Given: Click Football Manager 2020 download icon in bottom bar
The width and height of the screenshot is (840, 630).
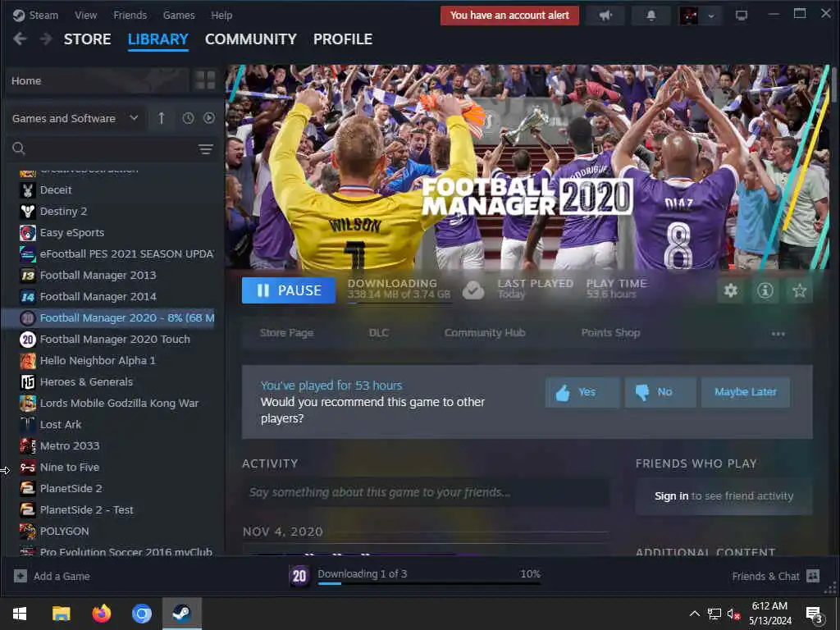Looking at the screenshot, I should [x=299, y=576].
